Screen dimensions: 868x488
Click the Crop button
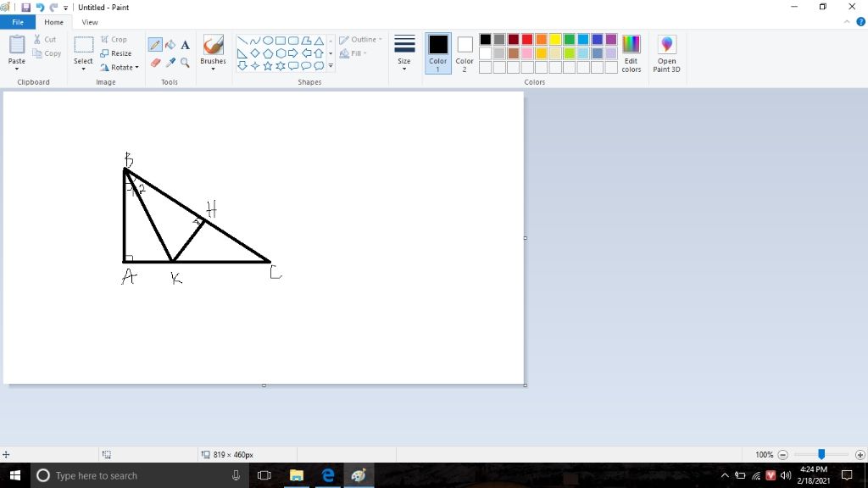click(114, 39)
